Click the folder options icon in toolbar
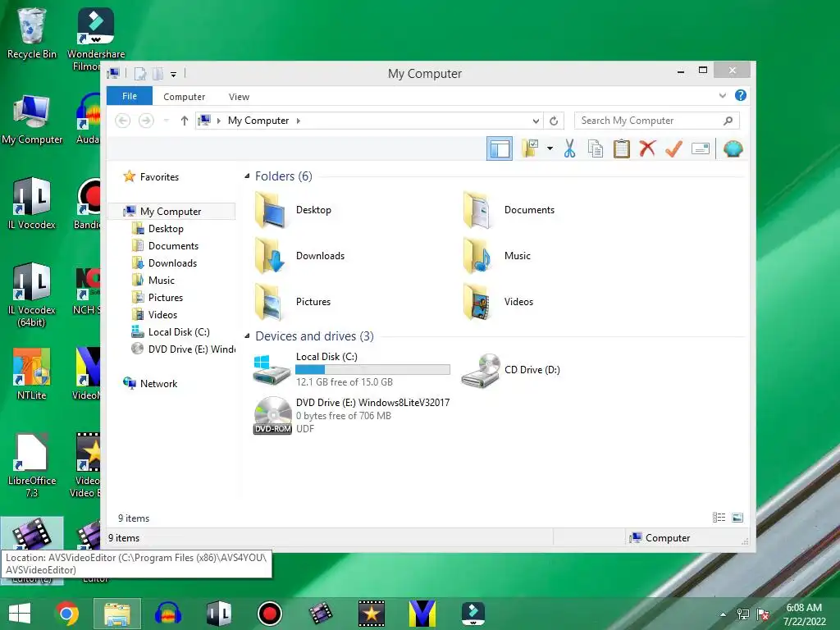Screen dimensions: 840x630 click(x=530, y=148)
